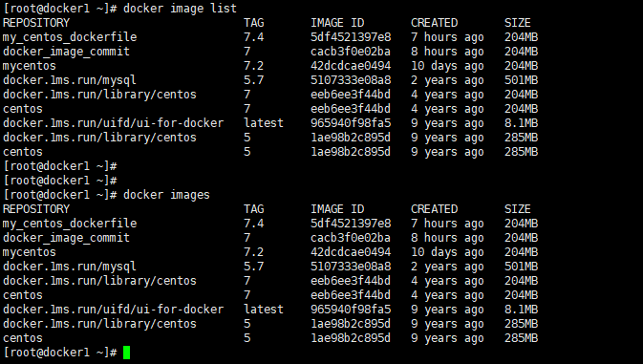
Task: Click image ID 5df4521397e8 in docker images output
Action: (x=351, y=224)
